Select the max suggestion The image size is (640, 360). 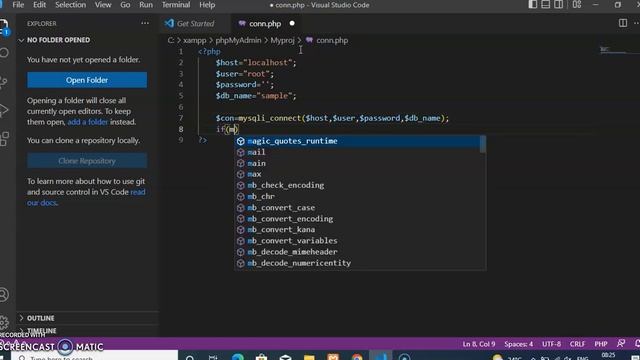pyautogui.click(x=358, y=174)
